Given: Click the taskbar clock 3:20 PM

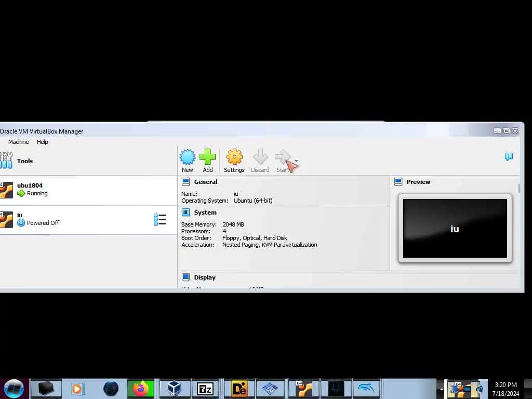Looking at the screenshot, I should coord(506,385).
